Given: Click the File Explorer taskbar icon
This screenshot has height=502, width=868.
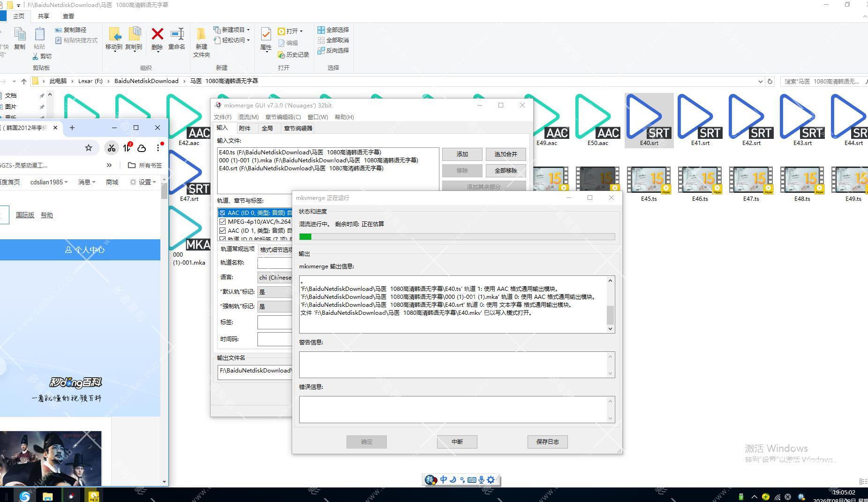Looking at the screenshot, I should (x=47, y=496).
